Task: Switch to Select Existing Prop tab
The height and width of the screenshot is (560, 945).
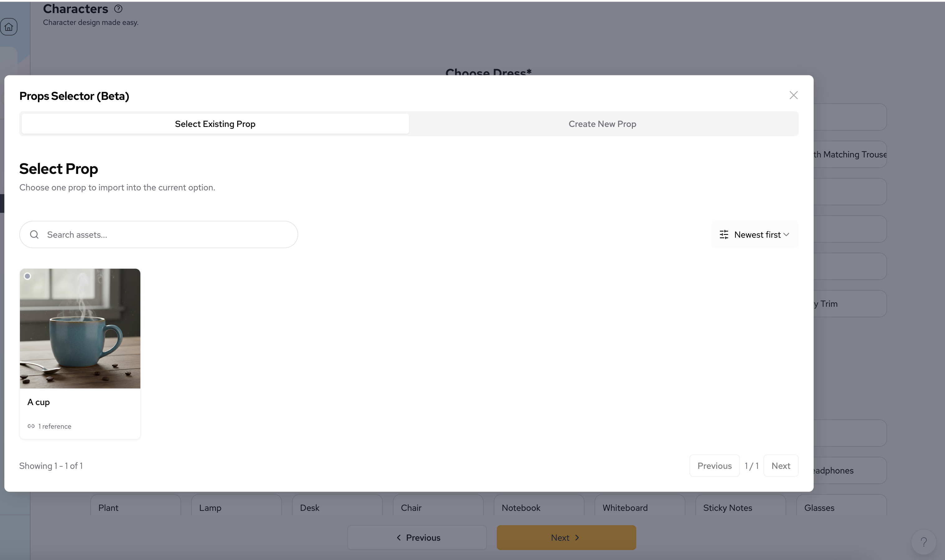Action: tap(215, 124)
